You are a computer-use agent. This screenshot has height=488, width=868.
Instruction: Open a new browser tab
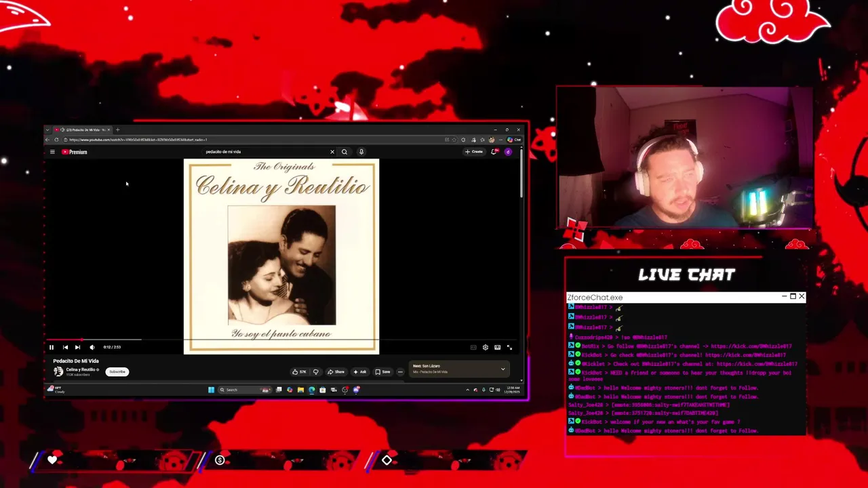click(117, 129)
